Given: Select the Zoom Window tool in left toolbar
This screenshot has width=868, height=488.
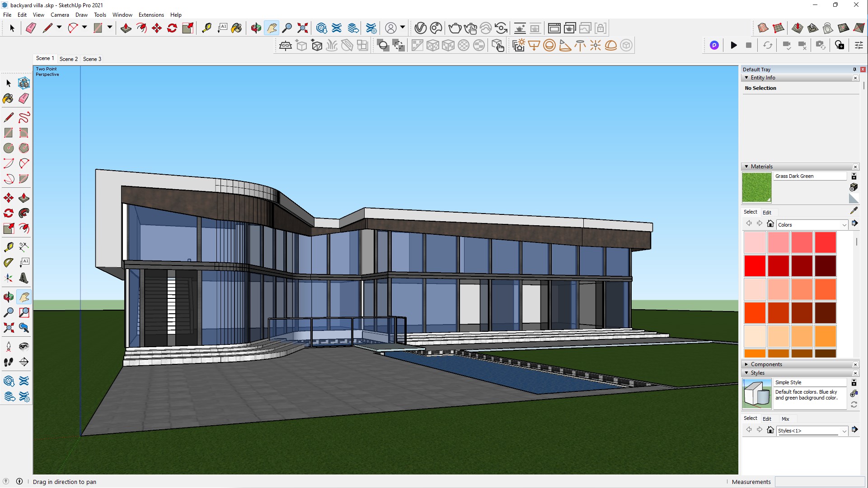Looking at the screenshot, I should click(x=24, y=312).
